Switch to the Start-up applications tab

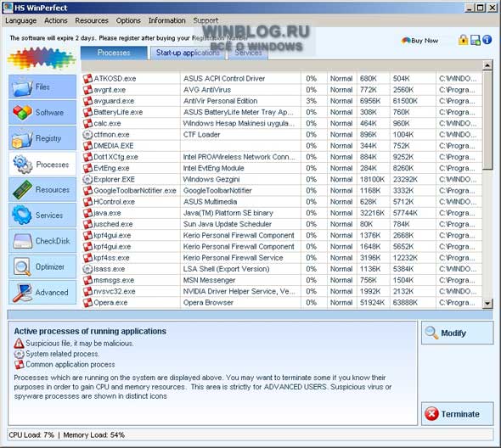(x=188, y=53)
